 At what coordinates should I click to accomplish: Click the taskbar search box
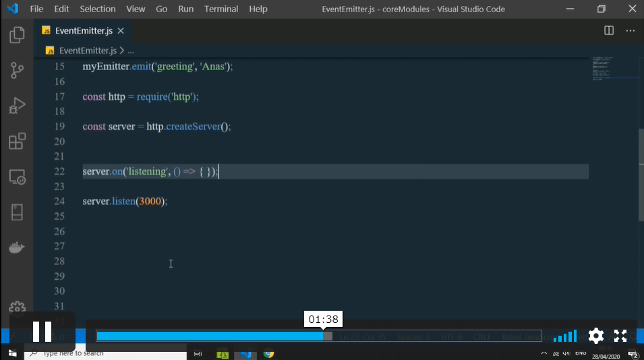click(105, 353)
